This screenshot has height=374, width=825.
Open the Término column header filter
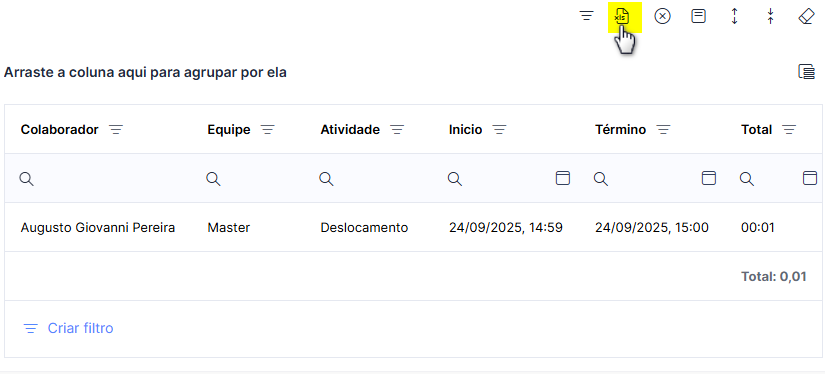[663, 129]
